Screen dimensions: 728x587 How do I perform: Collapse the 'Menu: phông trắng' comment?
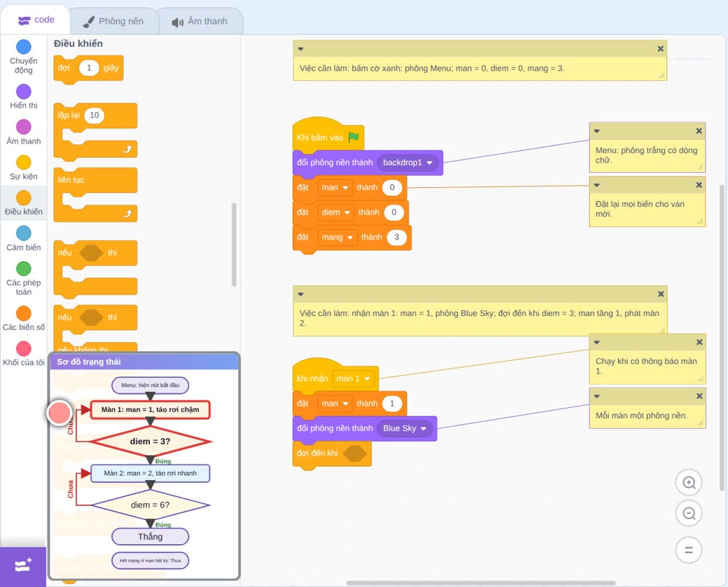(x=597, y=131)
